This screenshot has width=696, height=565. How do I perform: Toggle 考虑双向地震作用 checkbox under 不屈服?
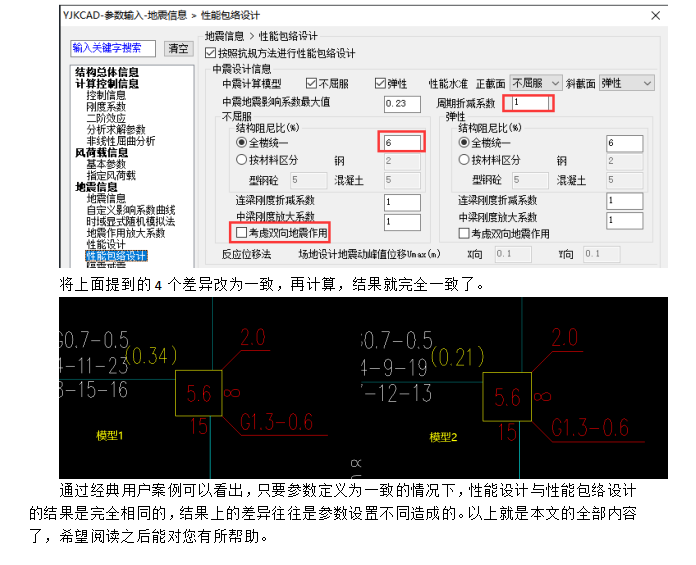(241, 233)
